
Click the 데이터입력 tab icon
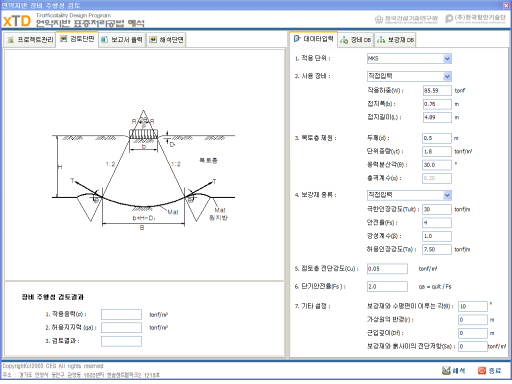[x=297, y=39]
